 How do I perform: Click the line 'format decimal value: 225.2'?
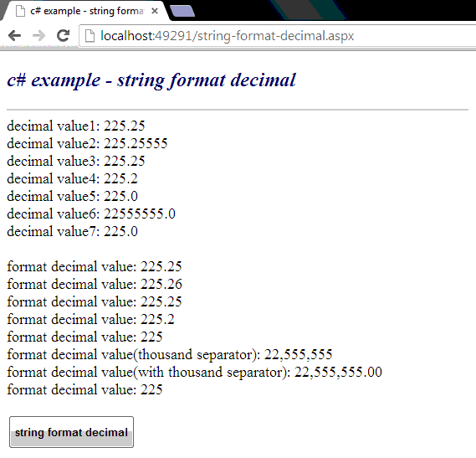(91, 319)
